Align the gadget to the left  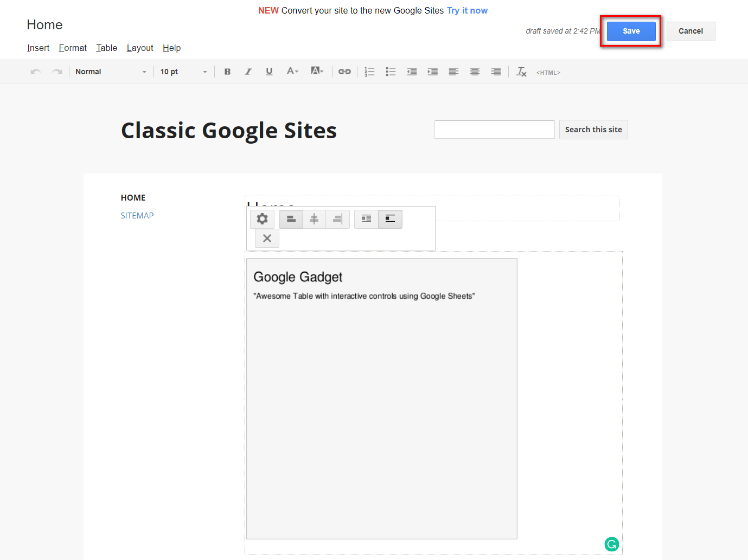pos(291,219)
